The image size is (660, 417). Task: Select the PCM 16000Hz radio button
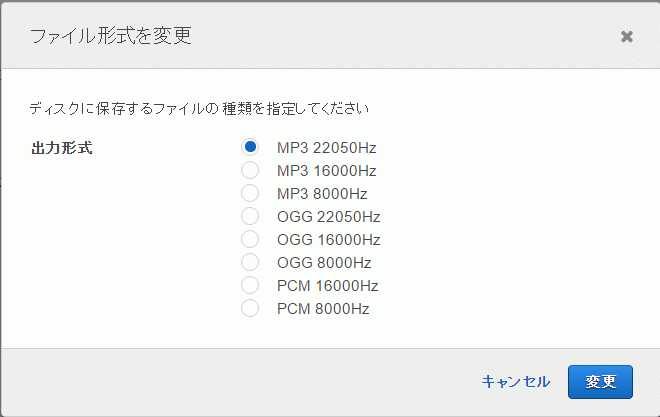point(250,285)
